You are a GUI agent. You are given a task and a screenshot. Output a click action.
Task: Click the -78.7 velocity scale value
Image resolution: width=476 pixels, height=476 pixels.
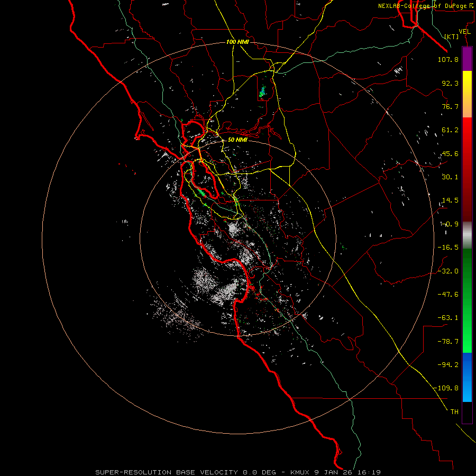(x=448, y=342)
